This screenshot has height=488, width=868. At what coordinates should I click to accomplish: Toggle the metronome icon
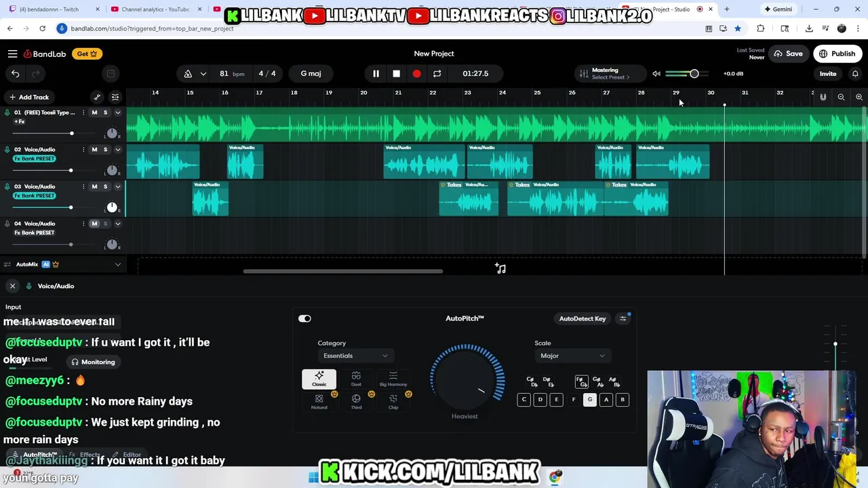click(188, 73)
